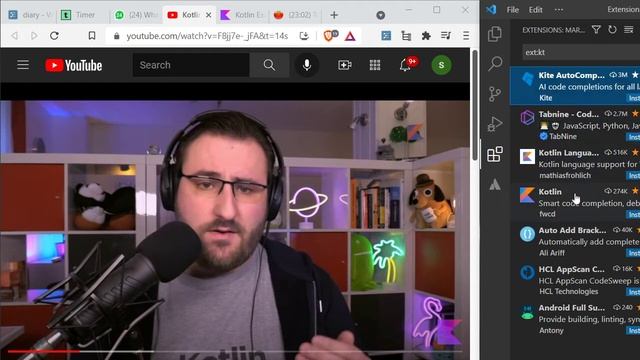The image size is (640, 360).
Task: Open VS Code Search view icon
Action: tap(495, 64)
